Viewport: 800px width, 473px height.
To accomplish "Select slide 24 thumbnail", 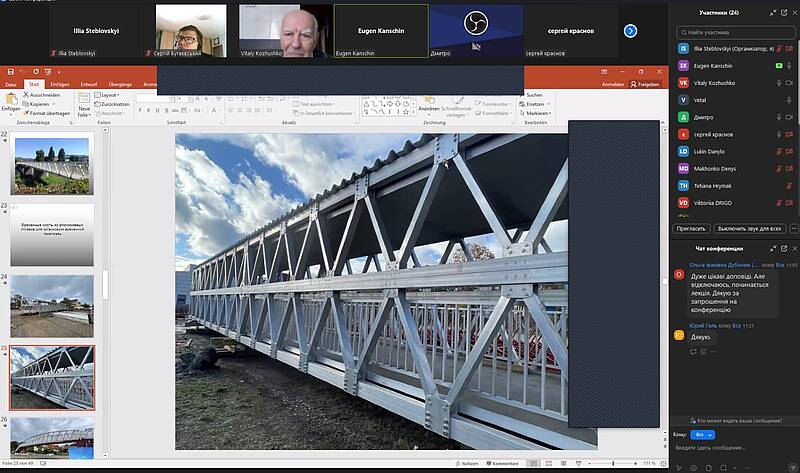I will point(52,306).
